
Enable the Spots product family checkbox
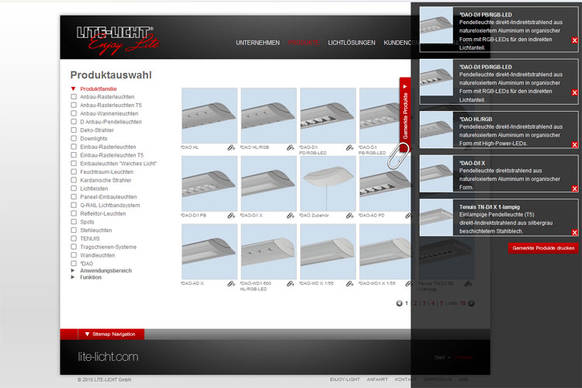(x=73, y=222)
